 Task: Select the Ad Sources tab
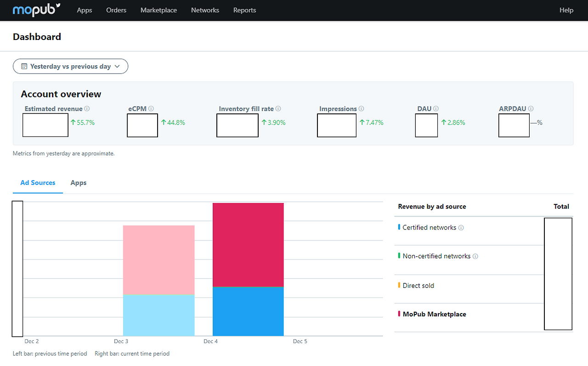[x=38, y=183]
